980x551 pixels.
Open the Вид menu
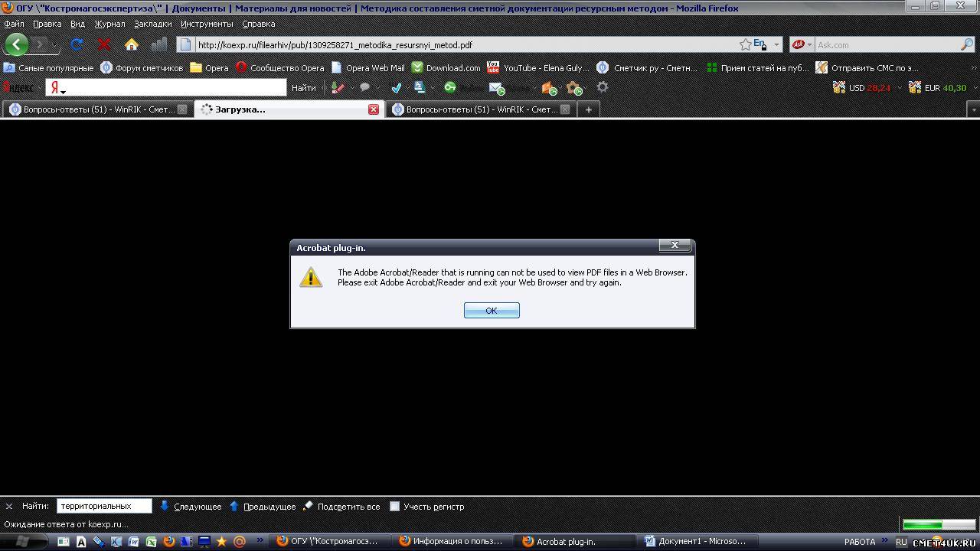[77, 24]
